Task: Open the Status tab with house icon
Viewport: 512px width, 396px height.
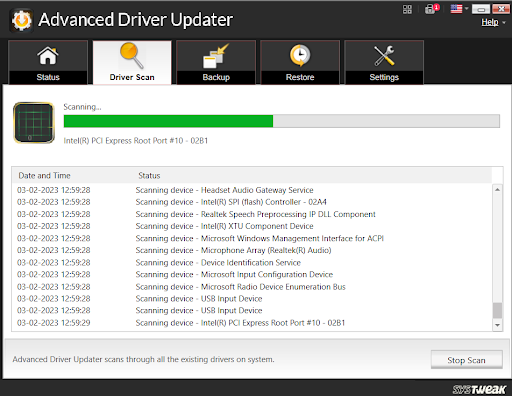Action: coord(48,62)
